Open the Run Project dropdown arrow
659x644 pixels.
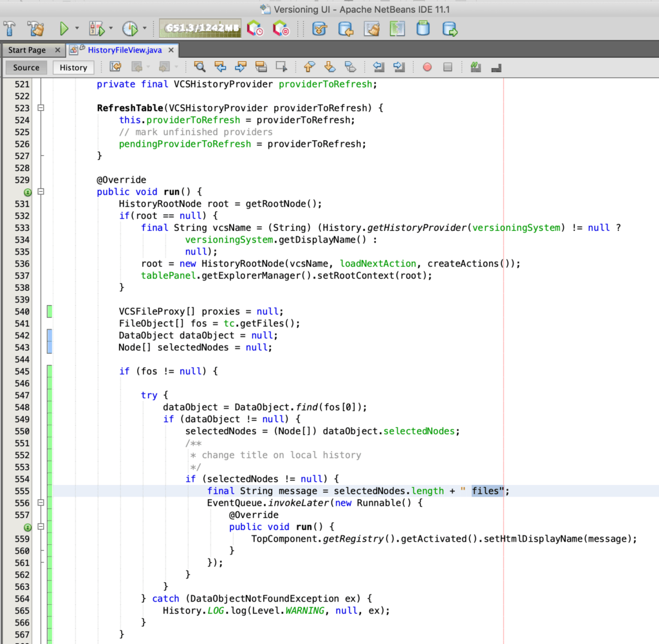click(77, 28)
